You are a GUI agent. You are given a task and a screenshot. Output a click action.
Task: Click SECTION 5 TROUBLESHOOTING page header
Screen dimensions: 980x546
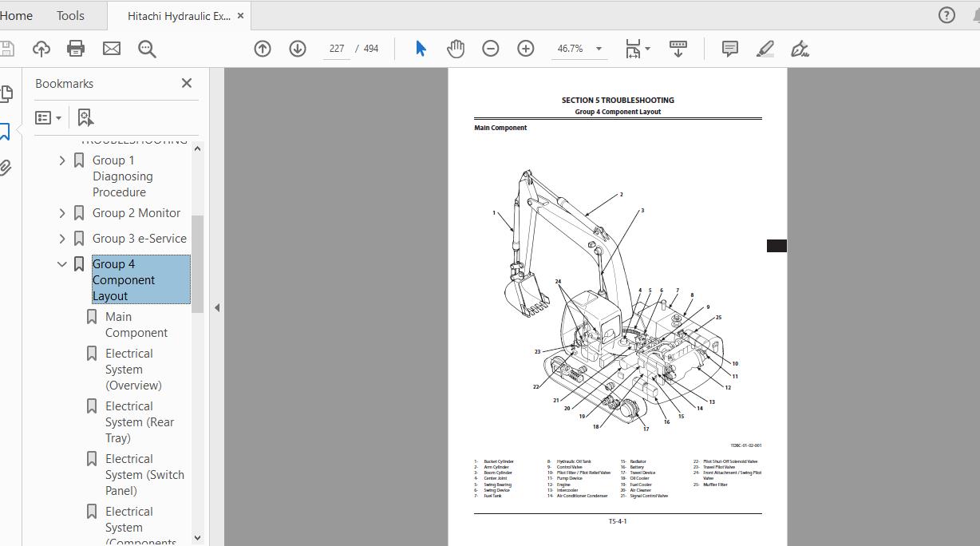click(x=618, y=101)
